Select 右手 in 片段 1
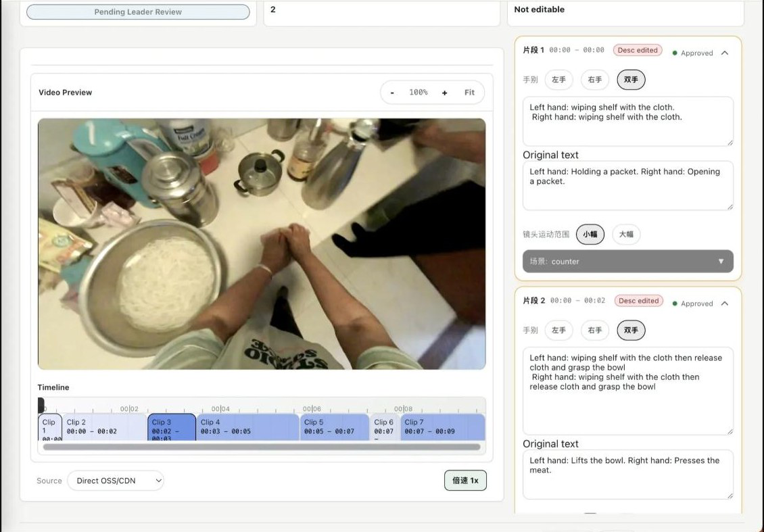Image resolution: width=764 pixels, height=532 pixels. tap(595, 79)
